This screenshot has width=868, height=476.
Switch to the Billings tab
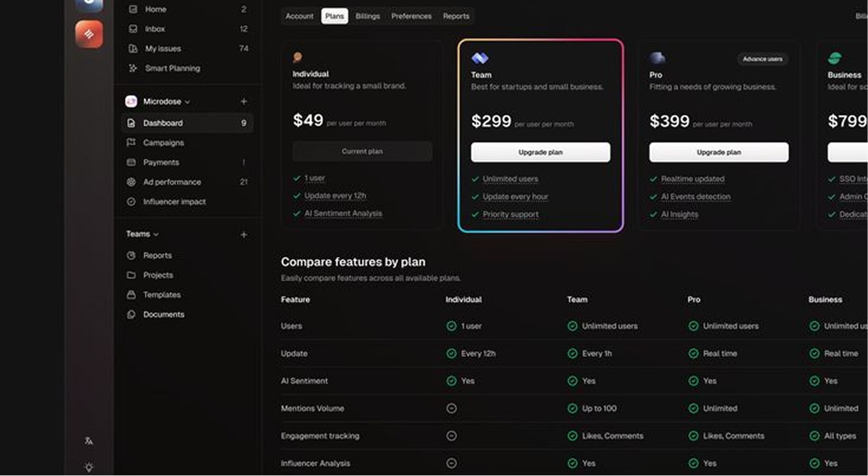pos(368,16)
